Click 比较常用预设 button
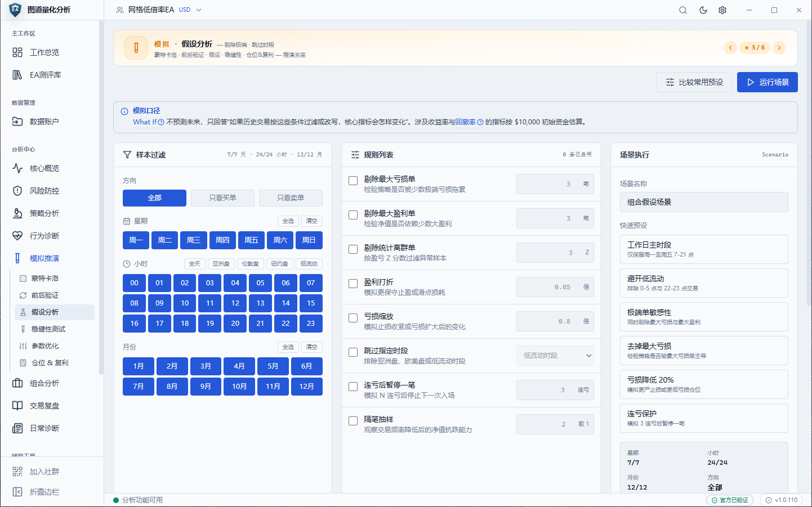 pyautogui.click(x=694, y=82)
